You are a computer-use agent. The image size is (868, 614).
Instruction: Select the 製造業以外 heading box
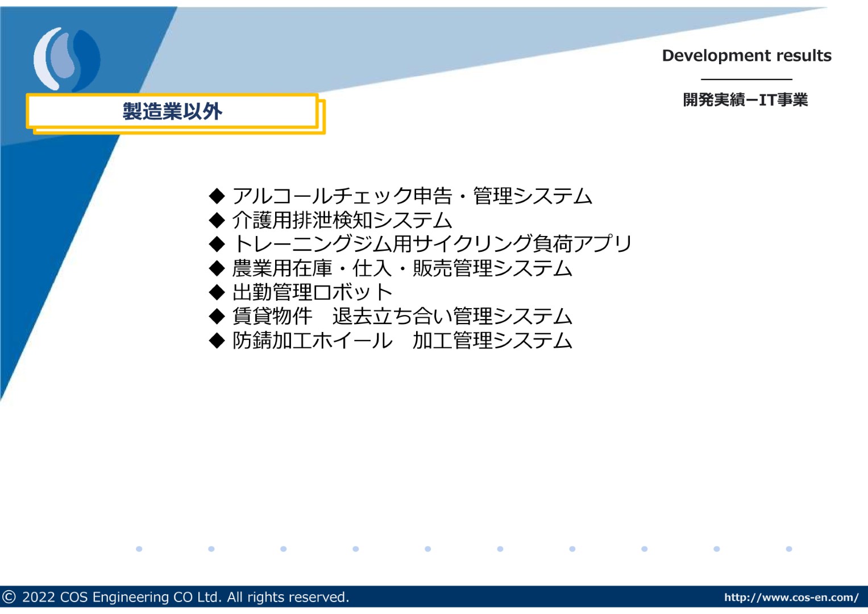pyautogui.click(x=173, y=111)
